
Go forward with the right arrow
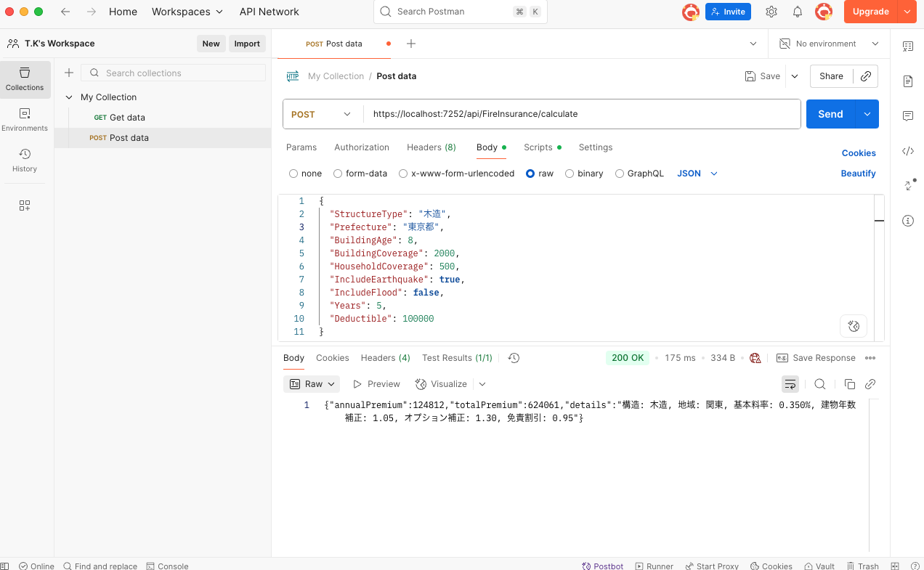92,12
